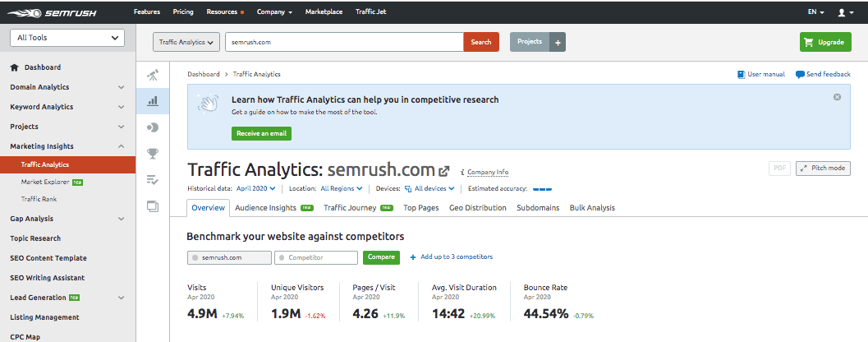Open the All Tools dropdown
This screenshot has height=342, width=868.
click(x=67, y=38)
